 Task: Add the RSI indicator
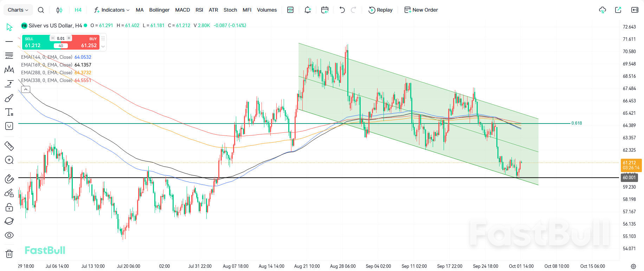pos(199,10)
